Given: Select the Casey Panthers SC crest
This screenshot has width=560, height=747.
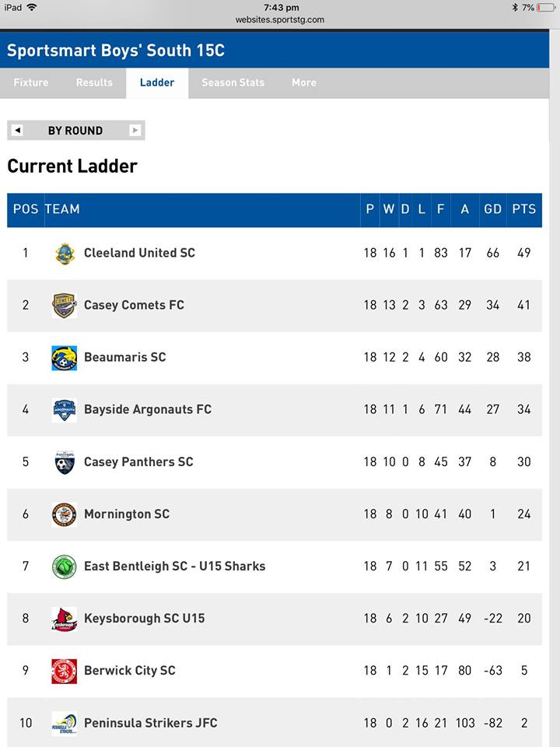Looking at the screenshot, I should pos(65,462).
